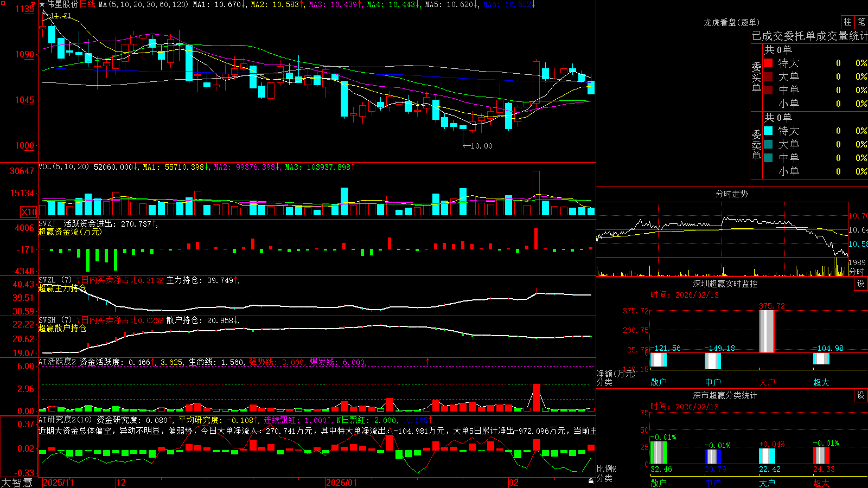Click the 超赢资金流(万元) label
Viewport: 868px width, 488px height.
click(x=70, y=232)
